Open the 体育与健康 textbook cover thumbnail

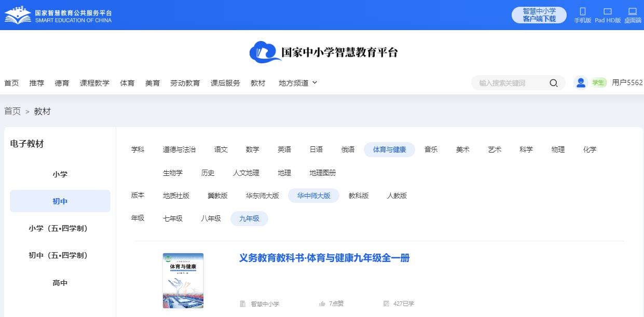pyautogui.click(x=183, y=281)
